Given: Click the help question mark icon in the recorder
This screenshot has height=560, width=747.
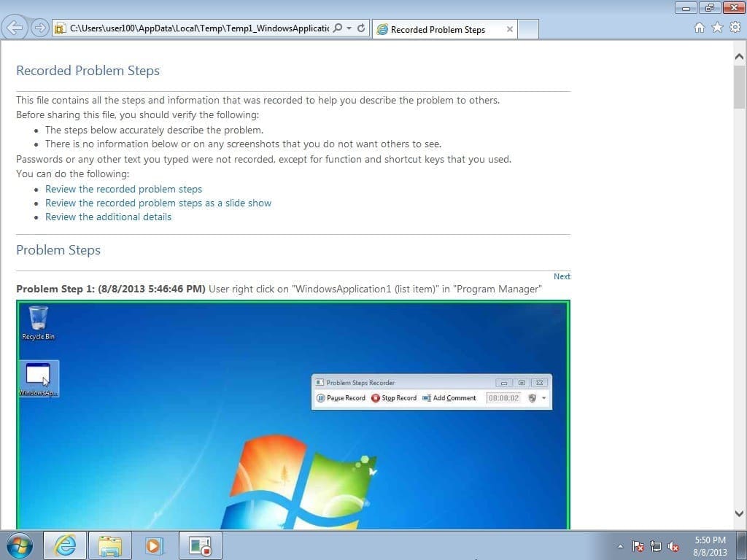Looking at the screenshot, I should coord(533,398).
